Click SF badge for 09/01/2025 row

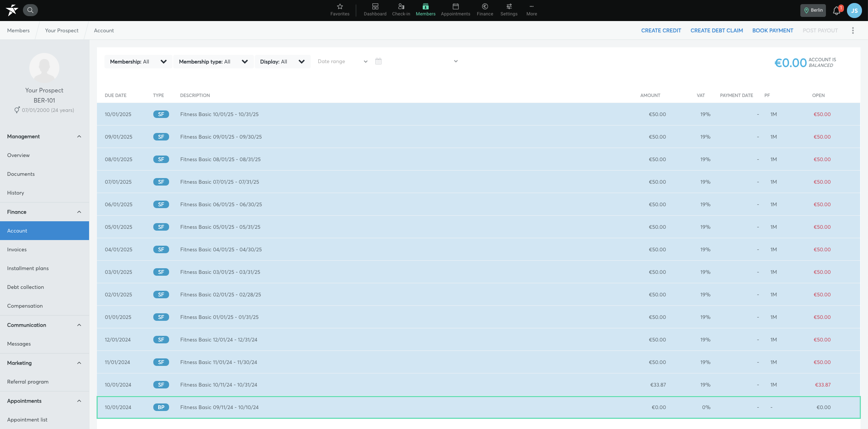coord(161,137)
